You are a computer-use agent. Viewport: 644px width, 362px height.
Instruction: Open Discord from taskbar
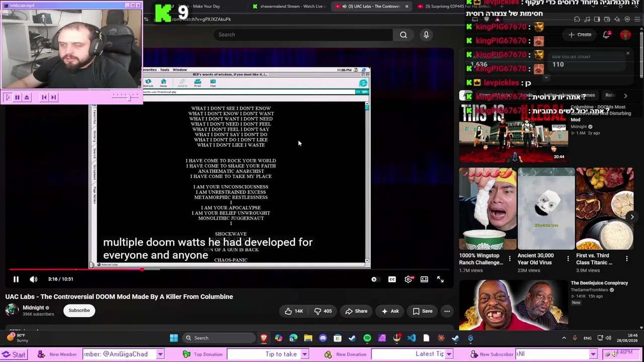coord(323,338)
